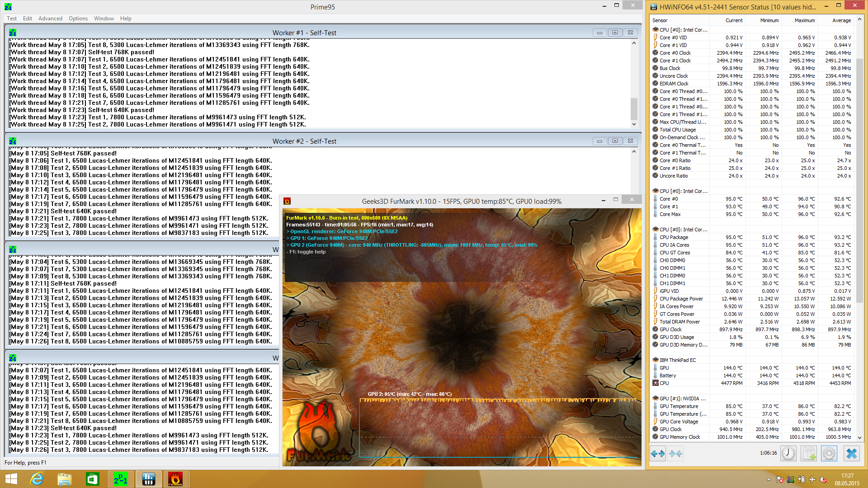The height and width of the screenshot is (488, 868).
Task: Select the Core #0 VID sensor row
Action: tap(753, 38)
